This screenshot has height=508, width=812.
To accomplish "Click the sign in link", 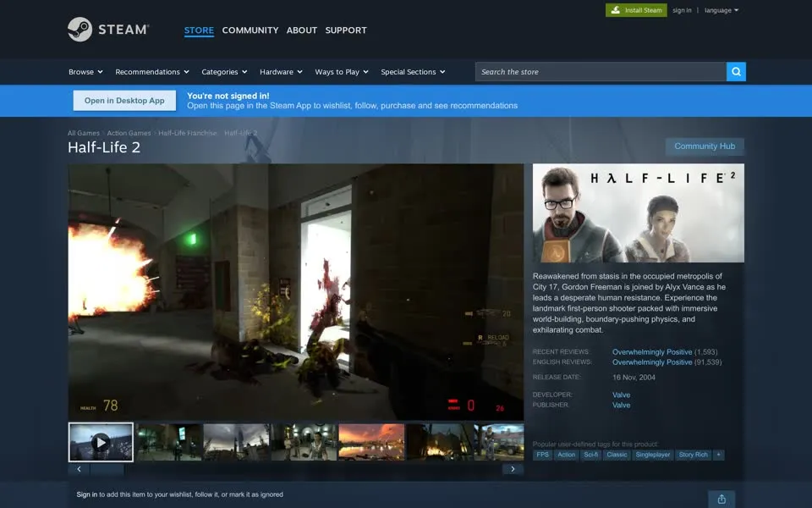I will click(682, 10).
